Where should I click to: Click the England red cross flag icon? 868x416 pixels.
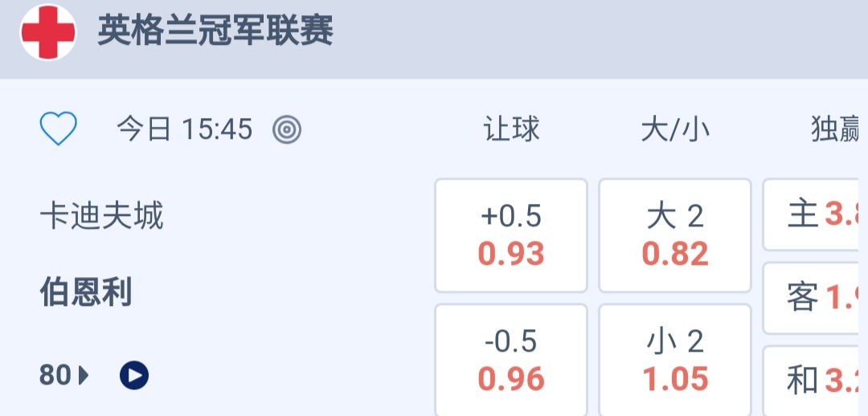[x=48, y=32]
